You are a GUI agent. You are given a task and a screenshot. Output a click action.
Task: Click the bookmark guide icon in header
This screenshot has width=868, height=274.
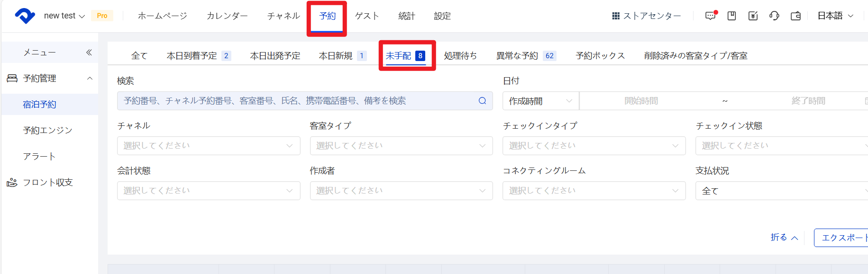pos(731,16)
